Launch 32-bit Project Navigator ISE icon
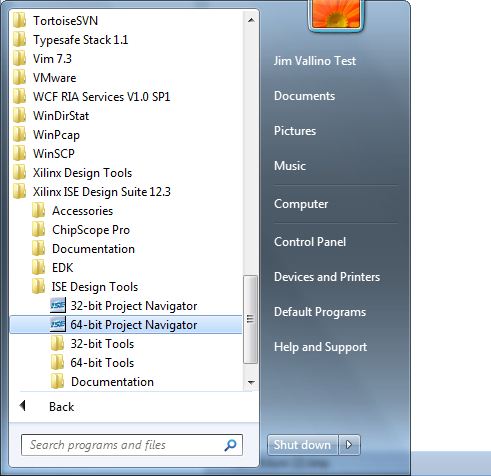This screenshot has width=491, height=476. (x=58, y=305)
